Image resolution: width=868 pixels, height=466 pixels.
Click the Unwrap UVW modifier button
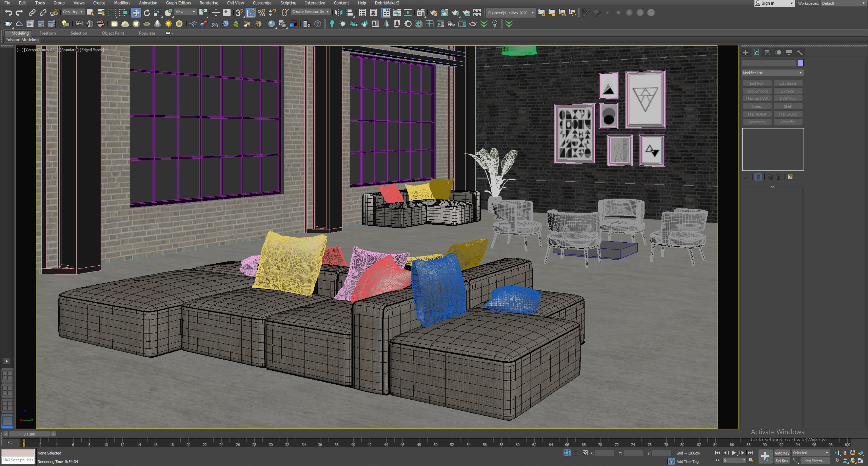click(x=757, y=99)
